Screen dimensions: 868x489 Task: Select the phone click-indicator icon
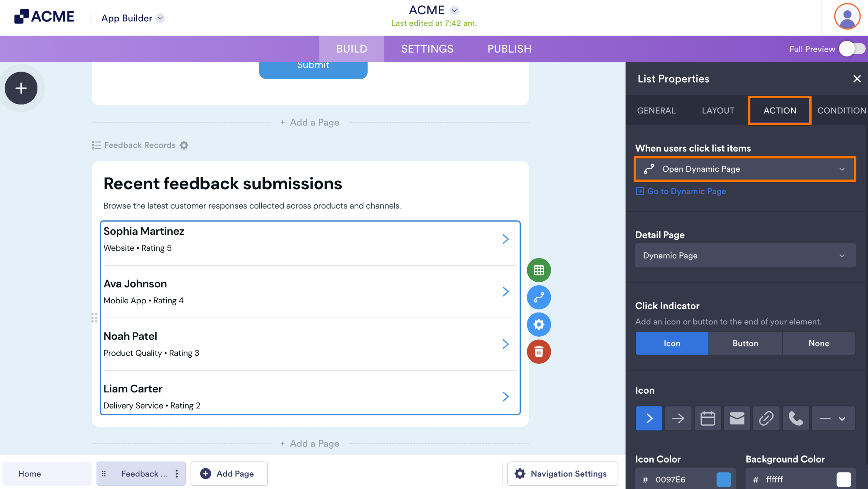coord(795,418)
